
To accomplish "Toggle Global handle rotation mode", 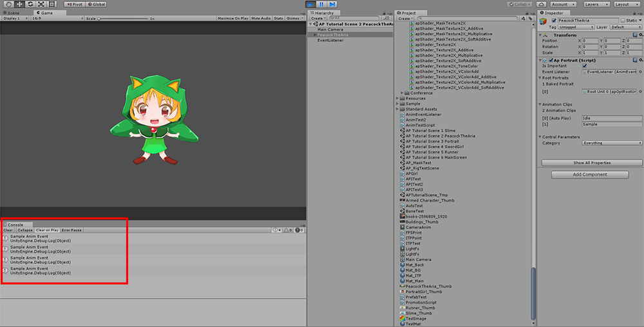I will tap(96, 4).
